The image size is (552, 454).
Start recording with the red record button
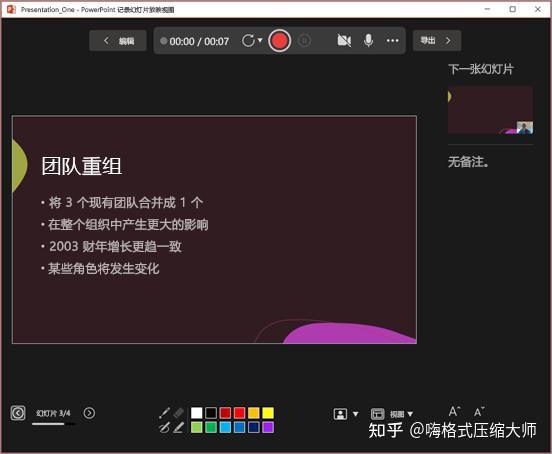[x=280, y=41]
